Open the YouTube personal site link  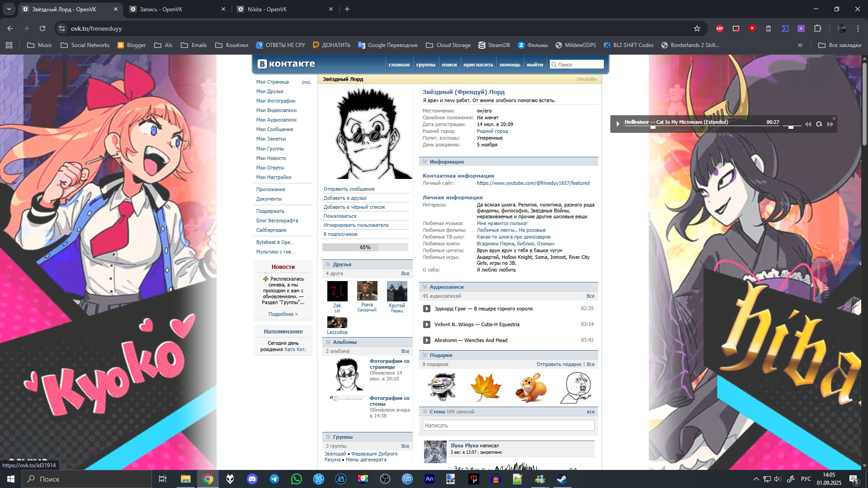click(533, 183)
